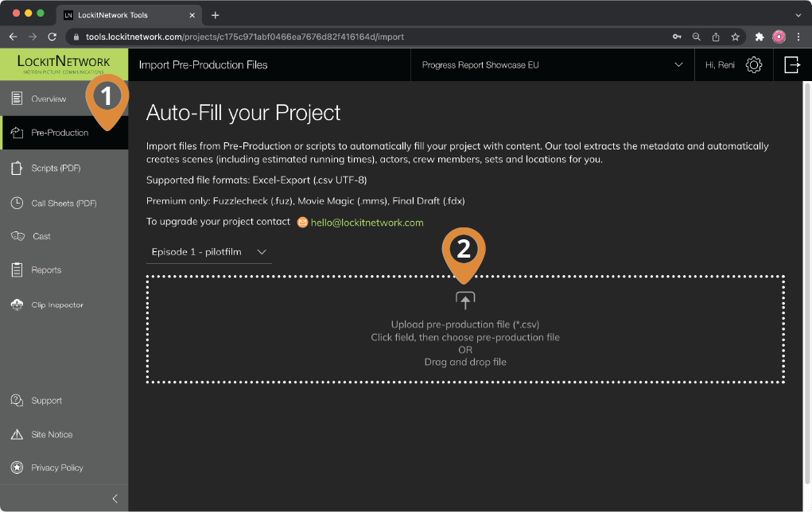Click the page vertical scrollbar

(806, 284)
